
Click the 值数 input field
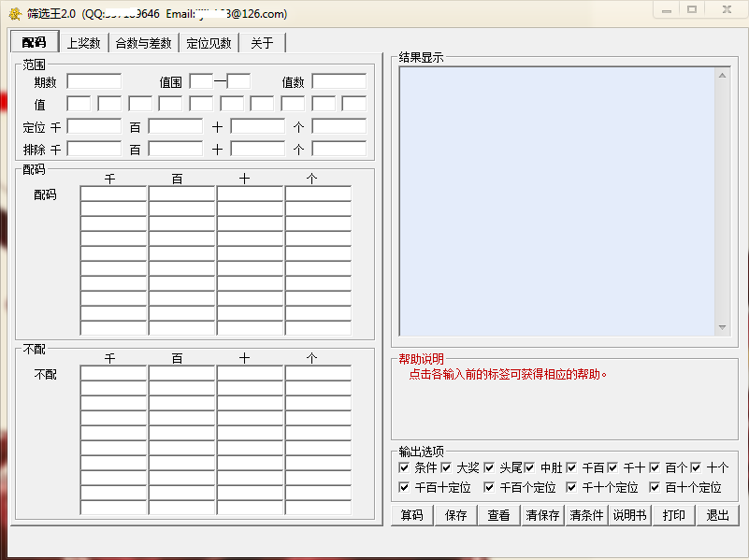(338, 81)
